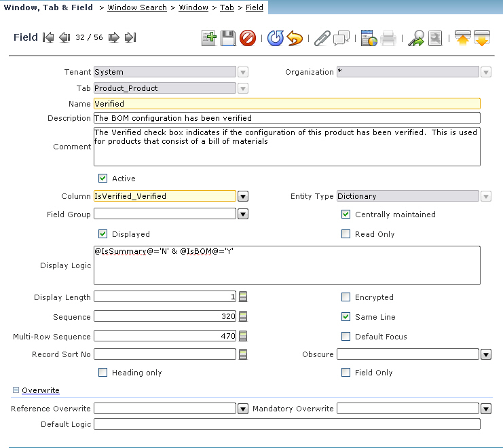Click the red Delete record icon

pos(248,38)
